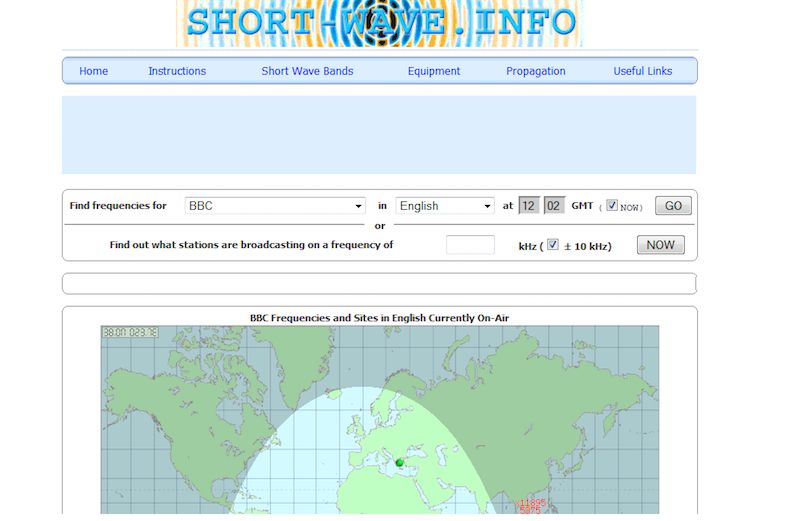Click the BBC Frequencies map title
This screenshot has height=521, width=802.
click(380, 318)
